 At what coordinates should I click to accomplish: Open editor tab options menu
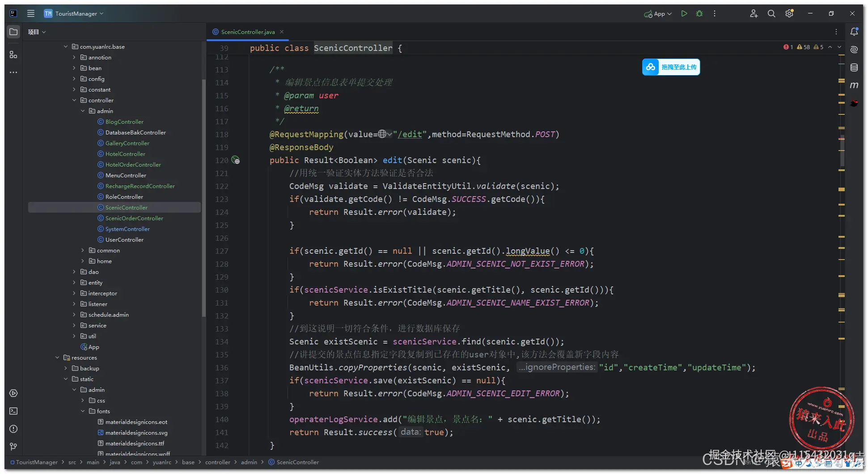(836, 32)
